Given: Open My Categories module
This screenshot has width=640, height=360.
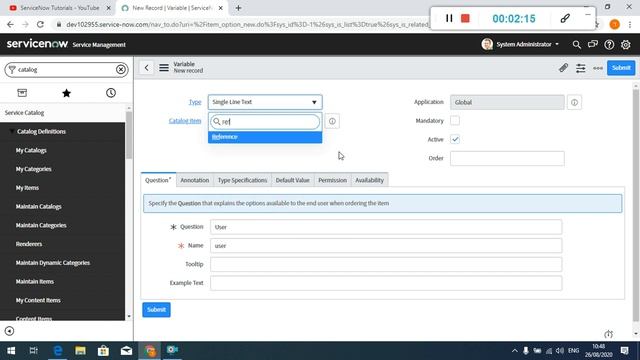Looking at the screenshot, I should pos(33,169).
